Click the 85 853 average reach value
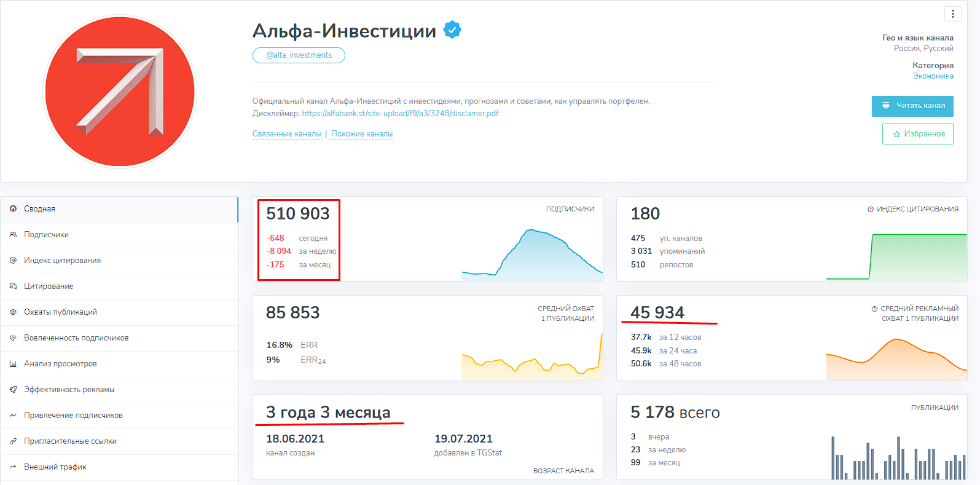 (292, 313)
